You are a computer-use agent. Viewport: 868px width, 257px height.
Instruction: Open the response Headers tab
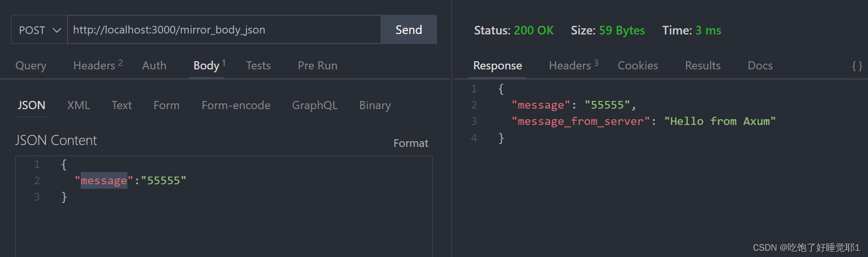coord(574,65)
